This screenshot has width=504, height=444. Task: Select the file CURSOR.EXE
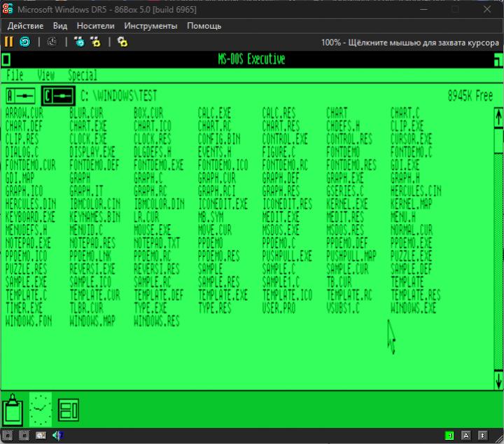(411, 139)
